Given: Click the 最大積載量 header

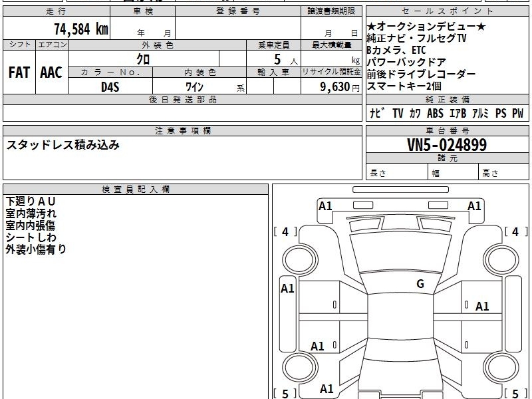Looking at the screenshot, I should click(x=331, y=45).
